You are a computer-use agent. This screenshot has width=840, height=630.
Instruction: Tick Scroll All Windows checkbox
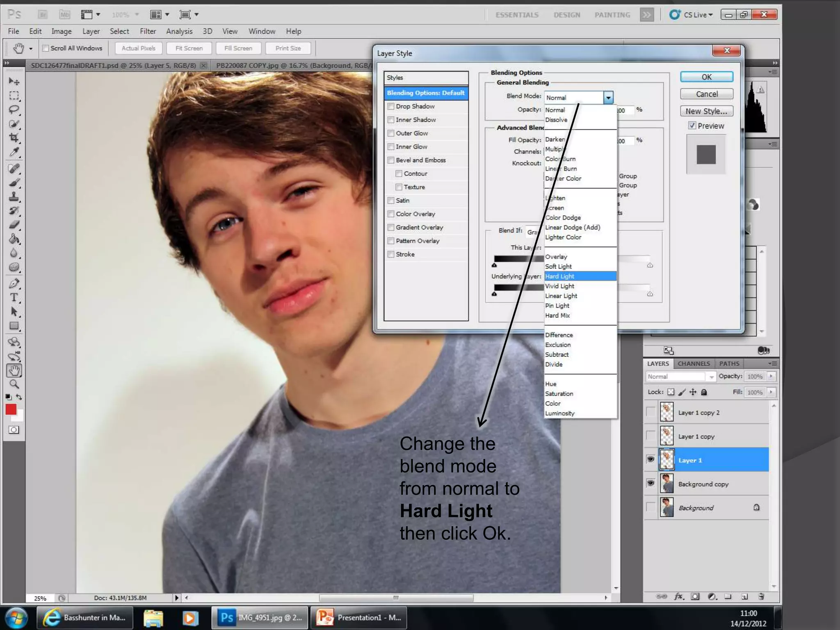coord(46,48)
